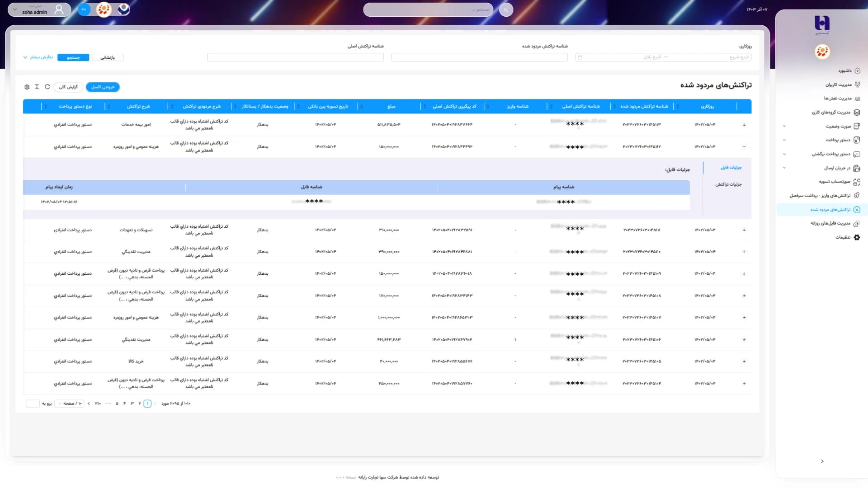Screen dimensions: 868x488
Task: Click the top bar search input
Action: coord(428,9)
